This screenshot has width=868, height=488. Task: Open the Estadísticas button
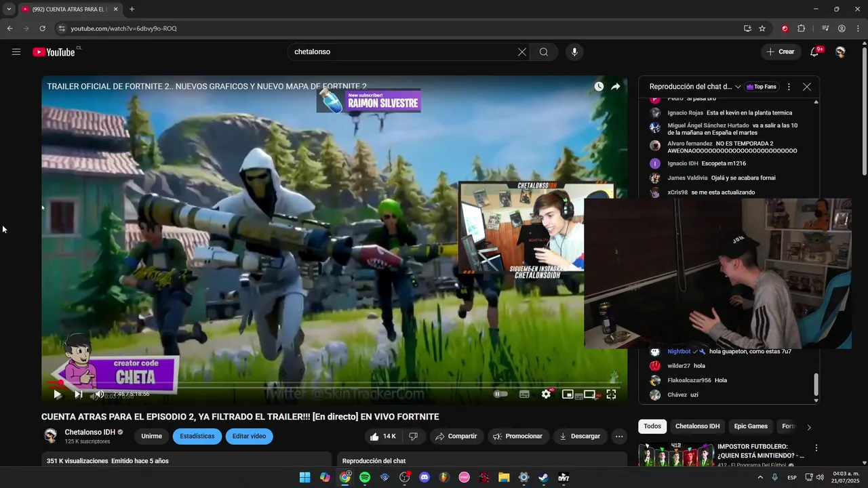[197, 436]
